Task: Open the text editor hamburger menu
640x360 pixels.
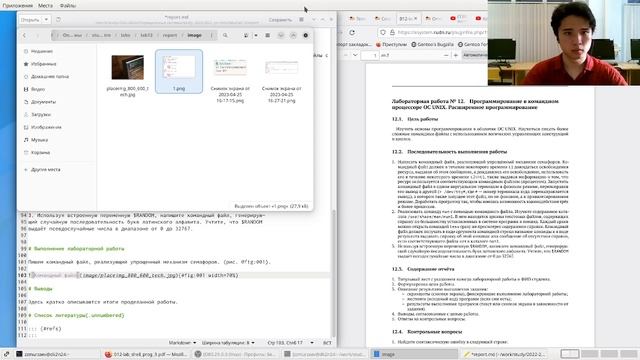Action: pos(301,20)
